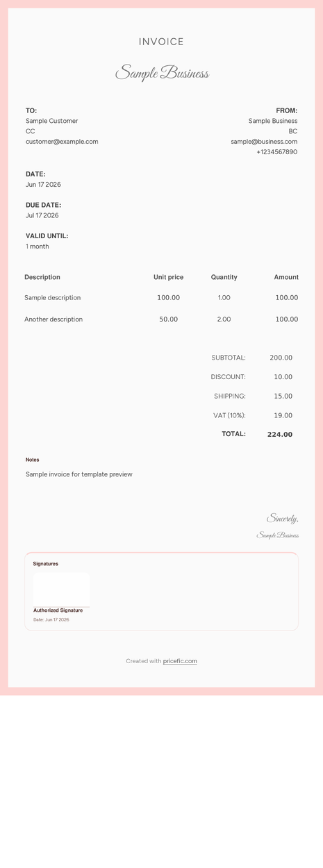Image resolution: width=323 pixels, height=868 pixels.
Task: Click the due date Jul 17 2026
Action: coord(42,216)
